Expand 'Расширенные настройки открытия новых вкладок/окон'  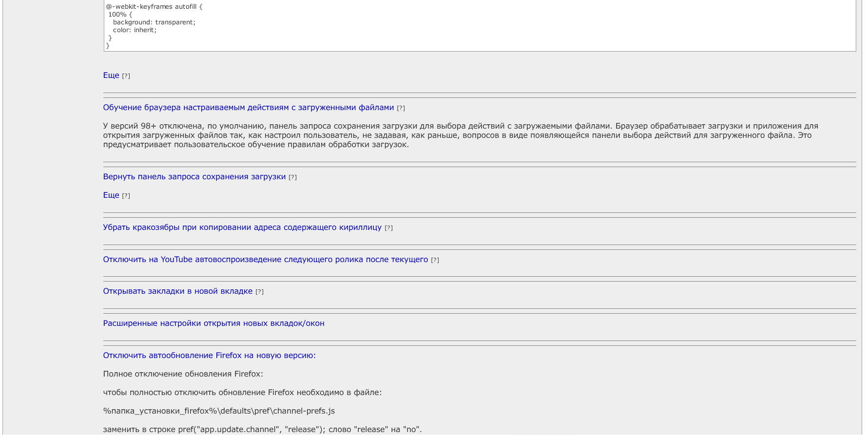coord(213,323)
